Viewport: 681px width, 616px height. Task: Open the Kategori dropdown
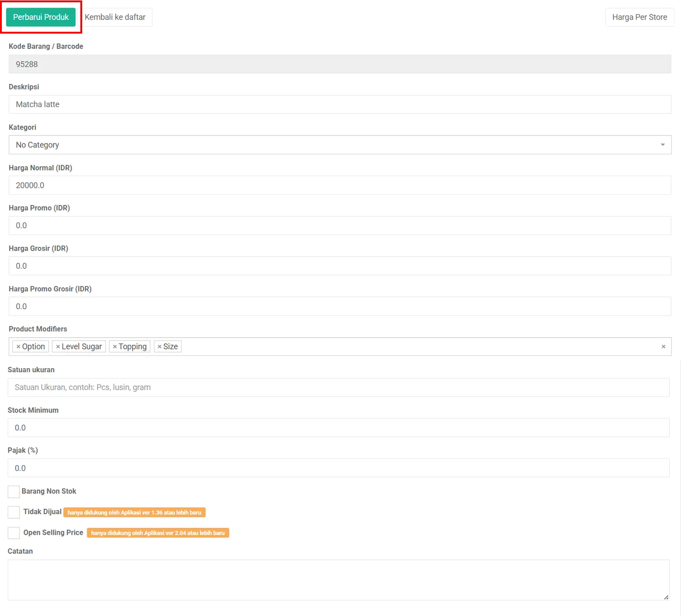(x=340, y=145)
